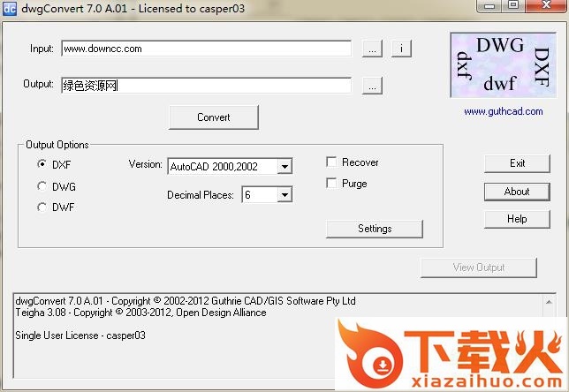Select the DWF output format
The width and height of the screenshot is (569, 392).
pyautogui.click(x=42, y=207)
